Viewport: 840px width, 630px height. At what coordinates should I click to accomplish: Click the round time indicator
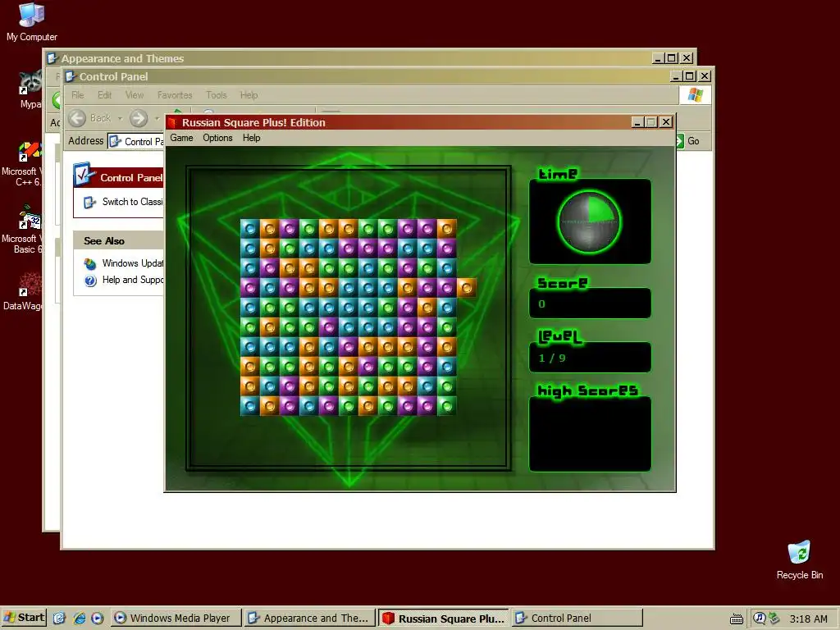point(589,221)
